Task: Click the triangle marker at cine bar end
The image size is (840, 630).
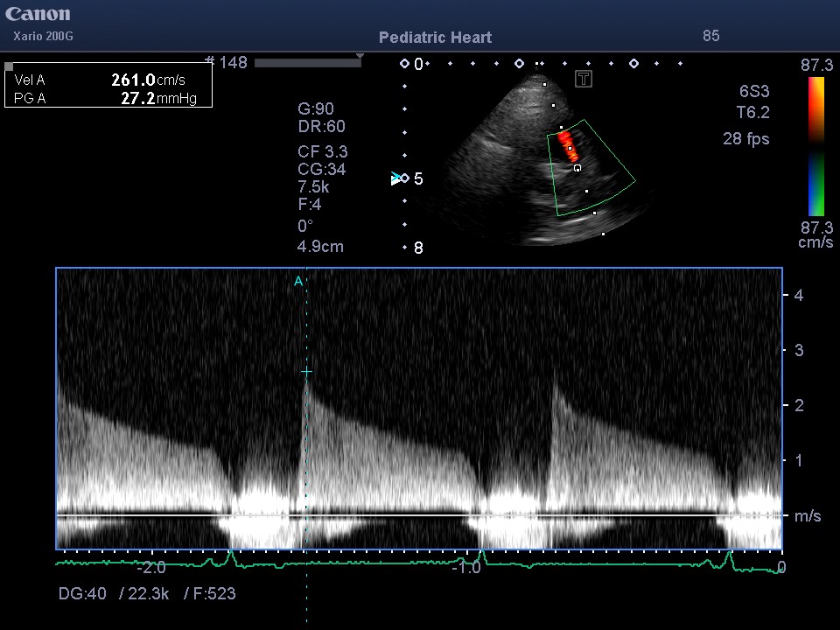Action: [360, 56]
